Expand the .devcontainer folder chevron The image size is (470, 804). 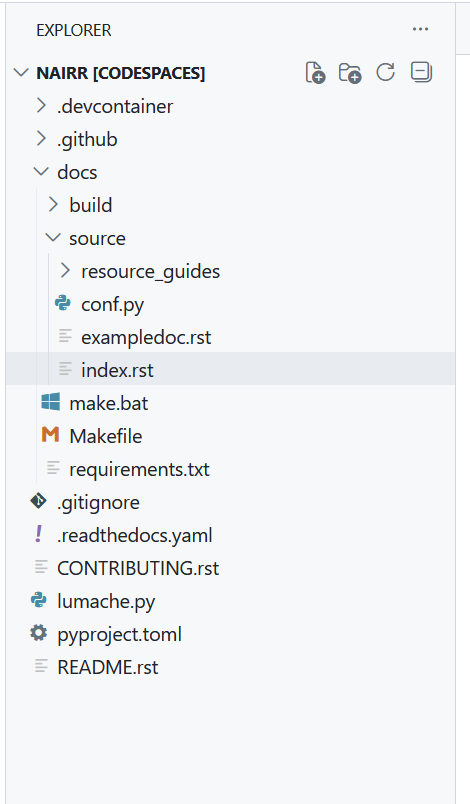click(x=42, y=106)
